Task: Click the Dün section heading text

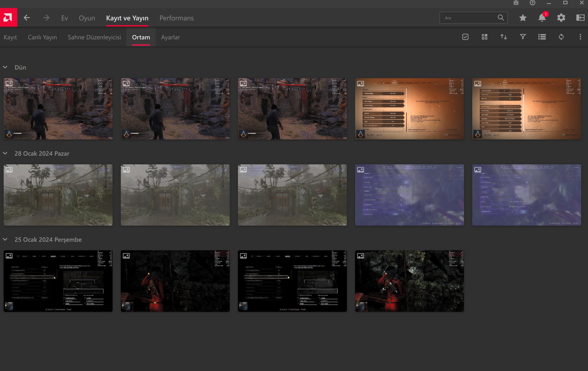Action: point(20,67)
